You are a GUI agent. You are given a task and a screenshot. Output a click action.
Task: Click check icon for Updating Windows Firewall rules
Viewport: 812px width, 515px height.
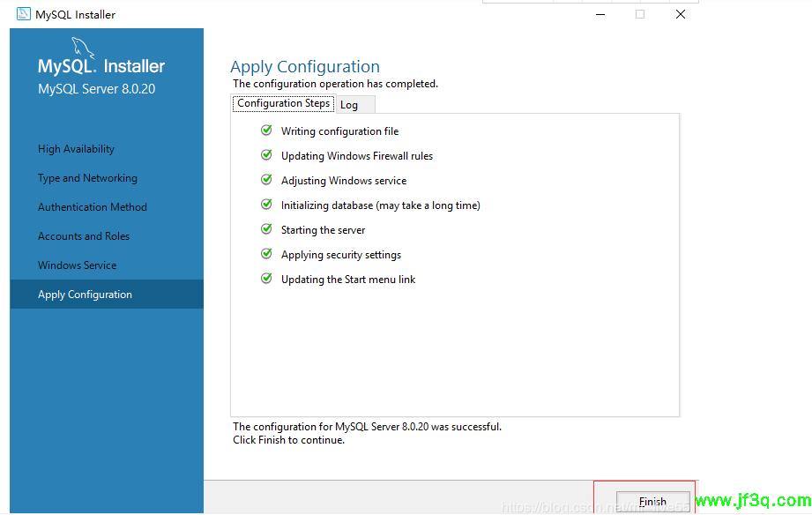pyautogui.click(x=266, y=155)
